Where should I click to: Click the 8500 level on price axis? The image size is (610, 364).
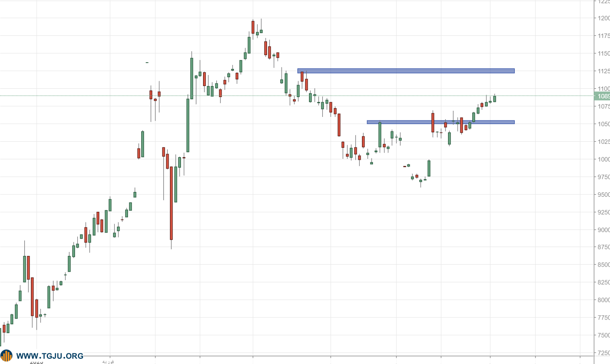[603, 265]
